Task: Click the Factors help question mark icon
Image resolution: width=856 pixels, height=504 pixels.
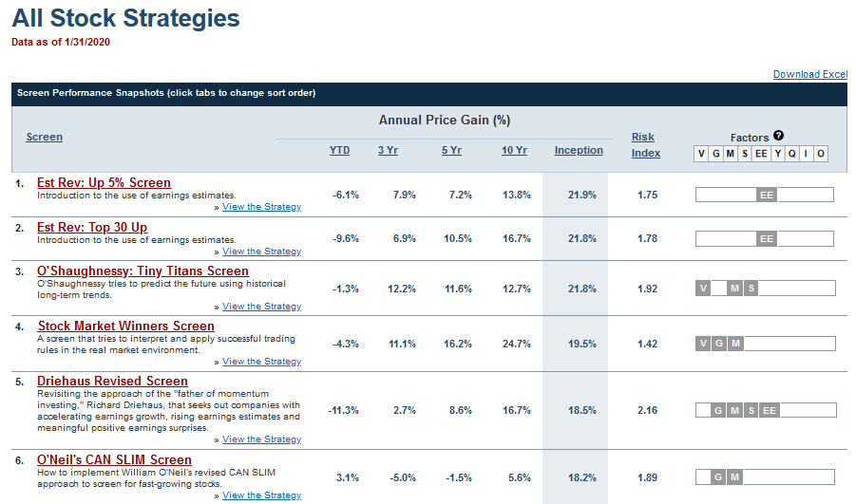Action: click(778, 136)
